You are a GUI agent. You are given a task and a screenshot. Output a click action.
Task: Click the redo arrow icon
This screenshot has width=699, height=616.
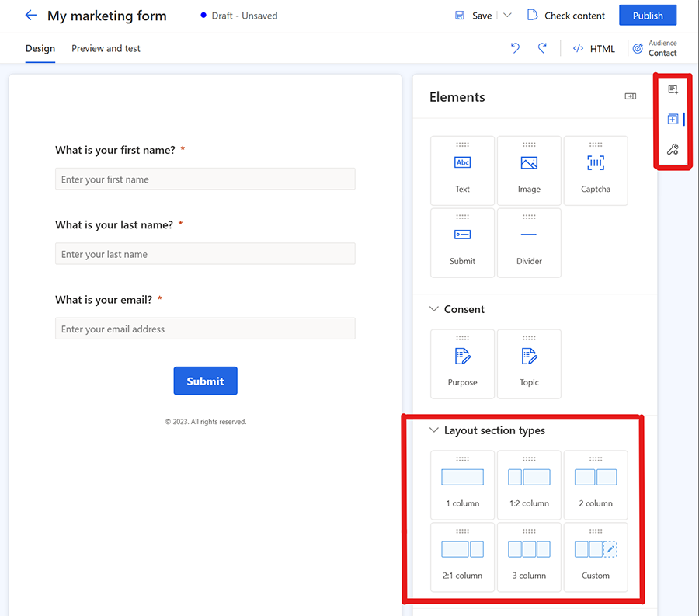tap(542, 48)
